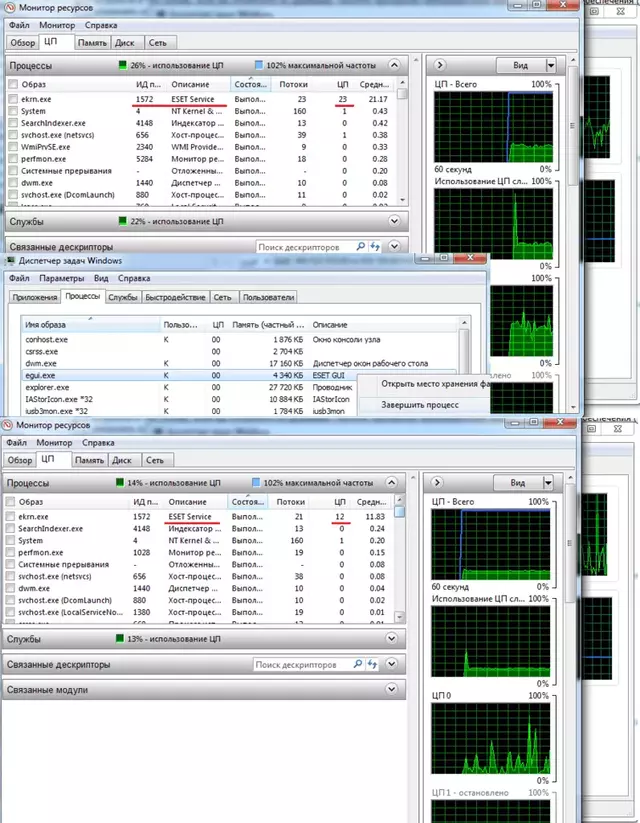The height and width of the screenshot is (823, 640).
Task: Tick System checkbox in 26% CPU monitor
Action: pos(13,111)
